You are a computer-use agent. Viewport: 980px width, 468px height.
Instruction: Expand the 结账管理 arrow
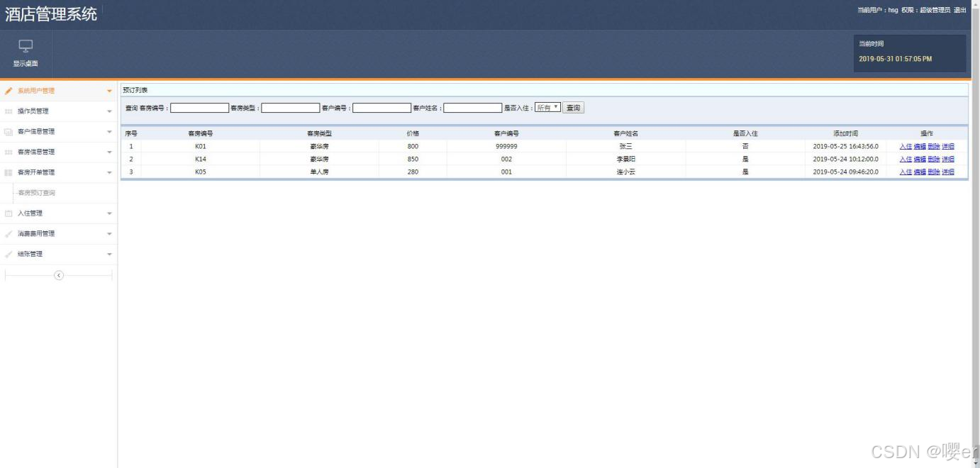pyautogui.click(x=109, y=255)
